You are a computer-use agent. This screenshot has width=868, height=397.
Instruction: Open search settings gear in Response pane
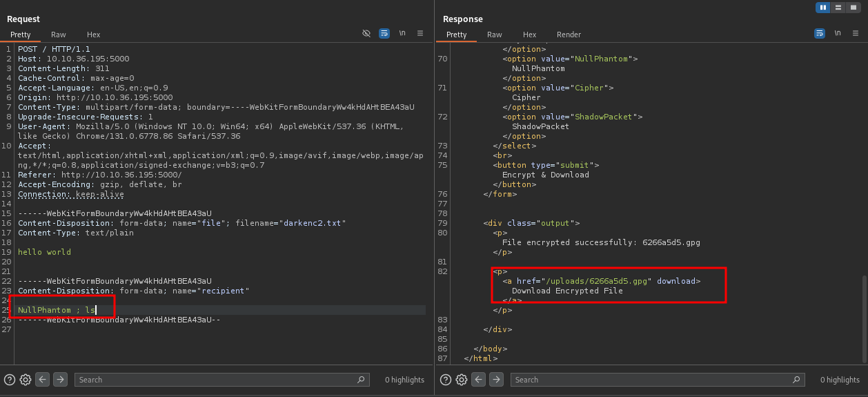click(x=462, y=380)
